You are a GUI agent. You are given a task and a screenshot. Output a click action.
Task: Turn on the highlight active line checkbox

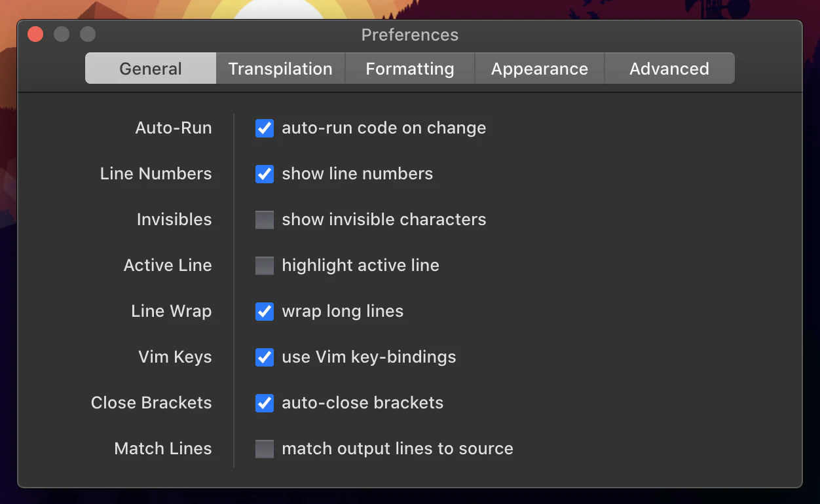pyautogui.click(x=265, y=265)
